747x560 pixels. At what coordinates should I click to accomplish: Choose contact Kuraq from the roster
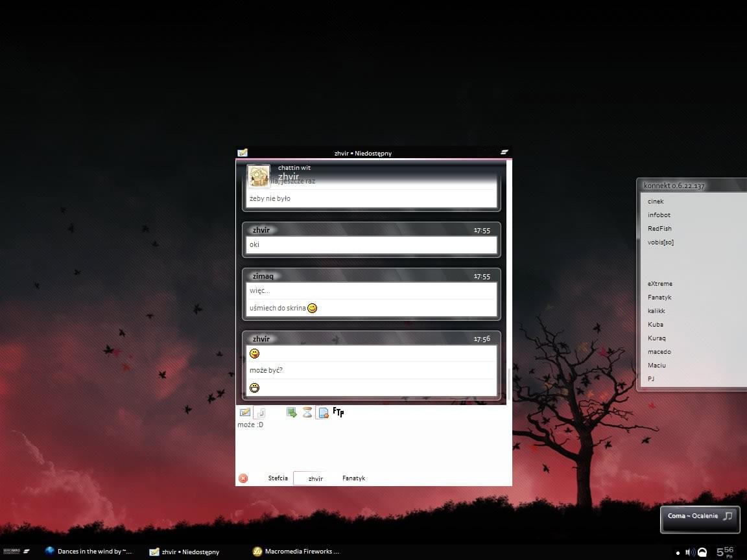click(x=657, y=338)
